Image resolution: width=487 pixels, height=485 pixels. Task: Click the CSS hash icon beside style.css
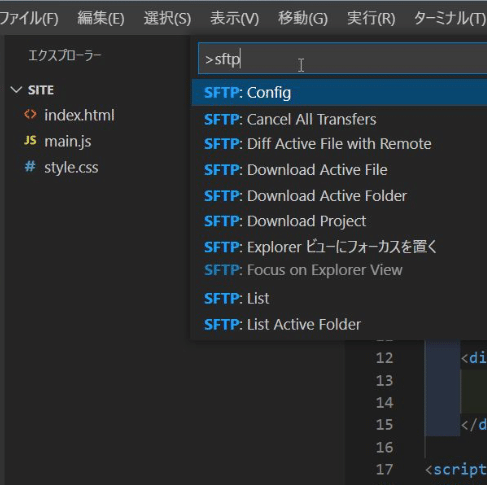click(x=30, y=166)
